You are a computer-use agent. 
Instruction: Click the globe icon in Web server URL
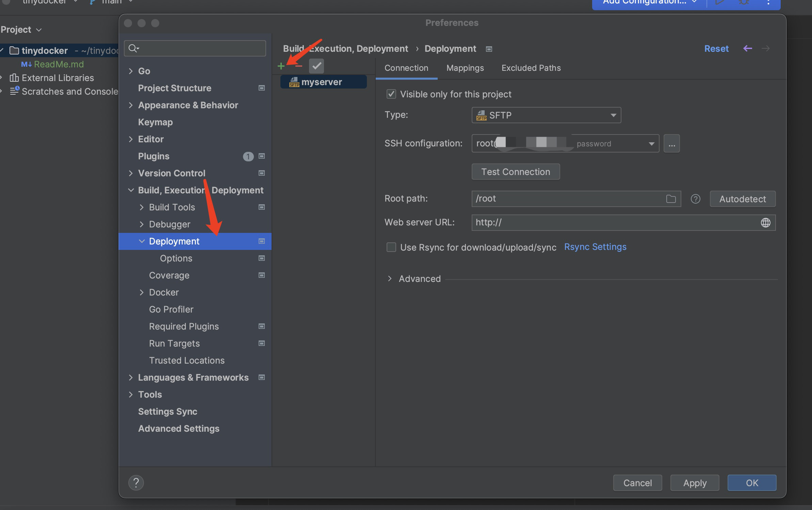pyautogui.click(x=765, y=223)
